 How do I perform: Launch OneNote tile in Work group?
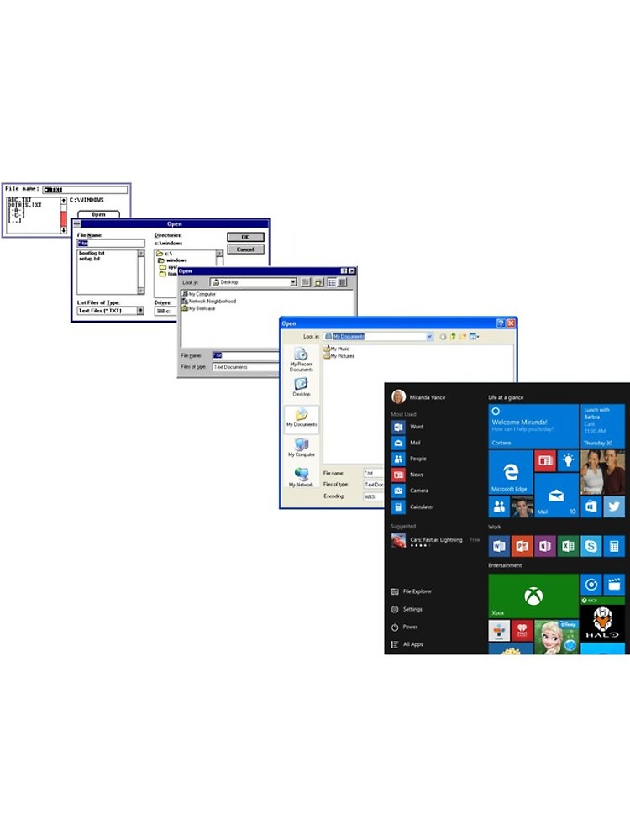545,546
